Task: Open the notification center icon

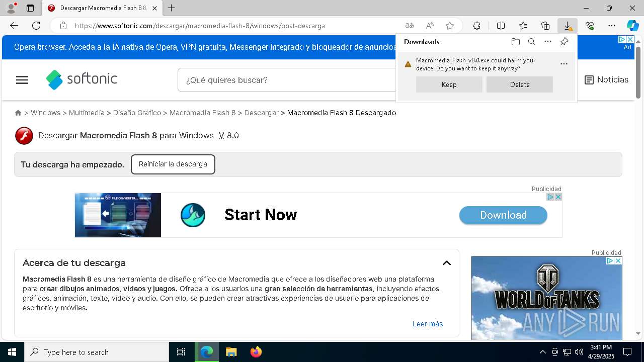Action: coord(627,352)
